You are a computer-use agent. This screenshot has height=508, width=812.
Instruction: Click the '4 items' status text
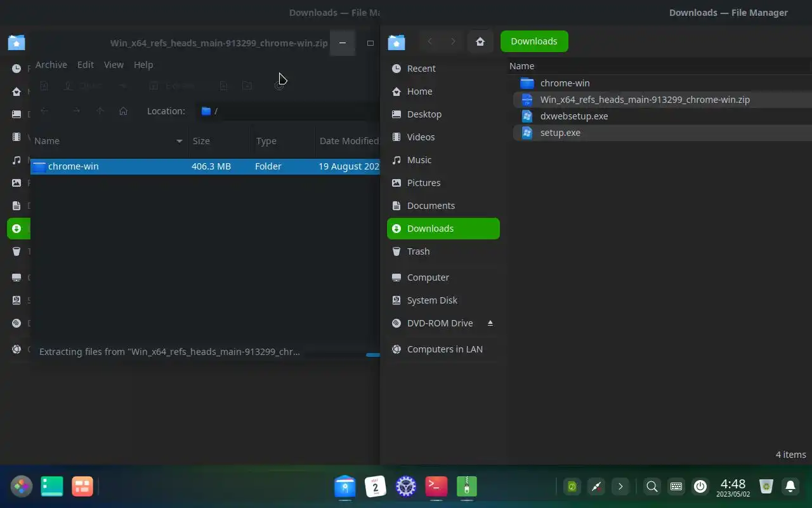click(790, 455)
